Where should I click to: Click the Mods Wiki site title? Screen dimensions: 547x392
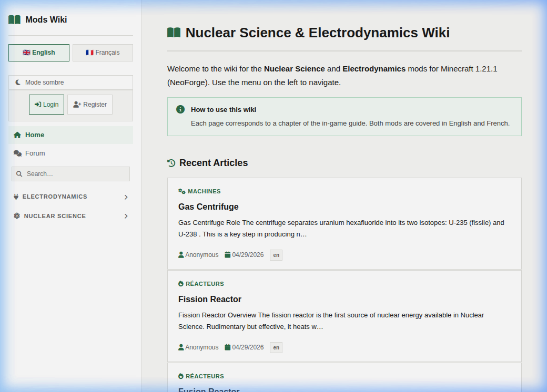pos(46,20)
